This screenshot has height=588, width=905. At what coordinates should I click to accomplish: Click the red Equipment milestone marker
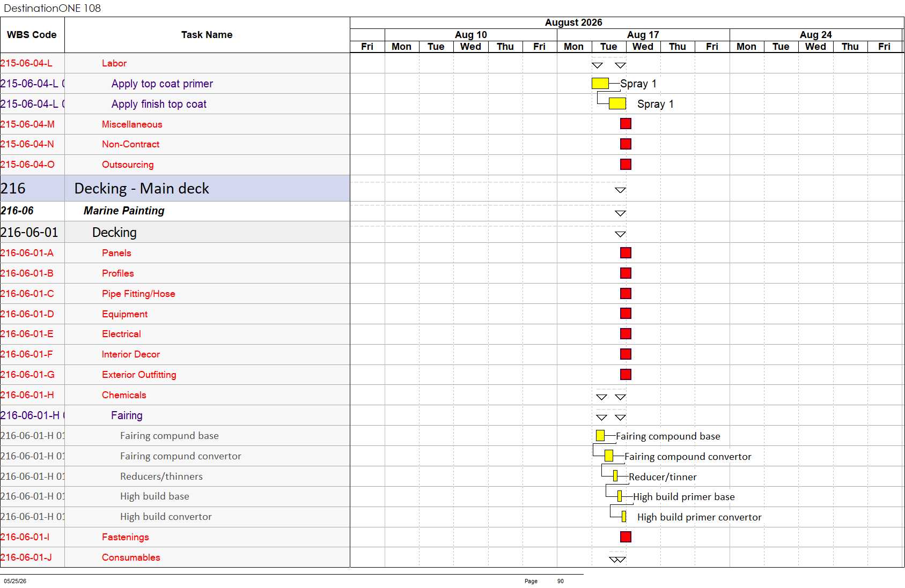pos(626,314)
